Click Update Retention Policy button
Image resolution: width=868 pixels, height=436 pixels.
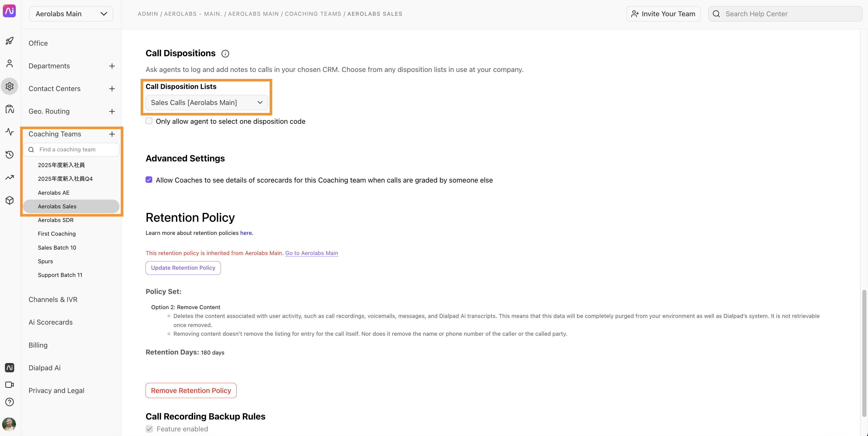tap(183, 267)
